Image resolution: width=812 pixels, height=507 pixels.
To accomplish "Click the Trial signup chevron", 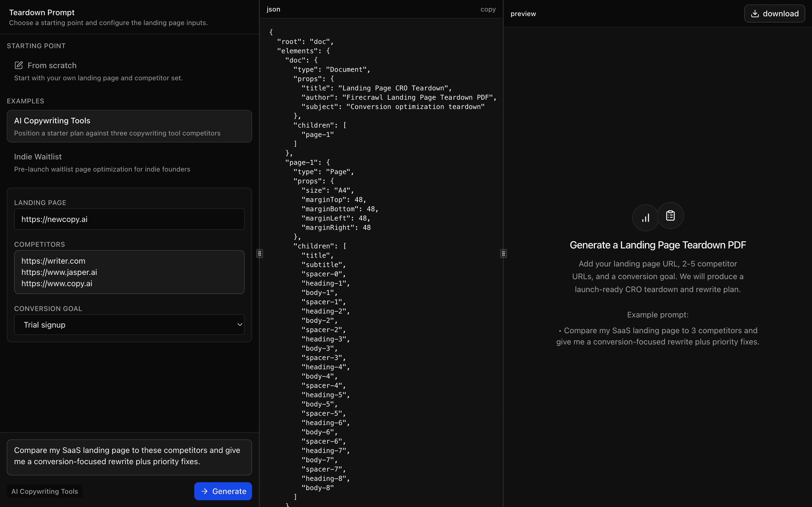I will pos(240,324).
